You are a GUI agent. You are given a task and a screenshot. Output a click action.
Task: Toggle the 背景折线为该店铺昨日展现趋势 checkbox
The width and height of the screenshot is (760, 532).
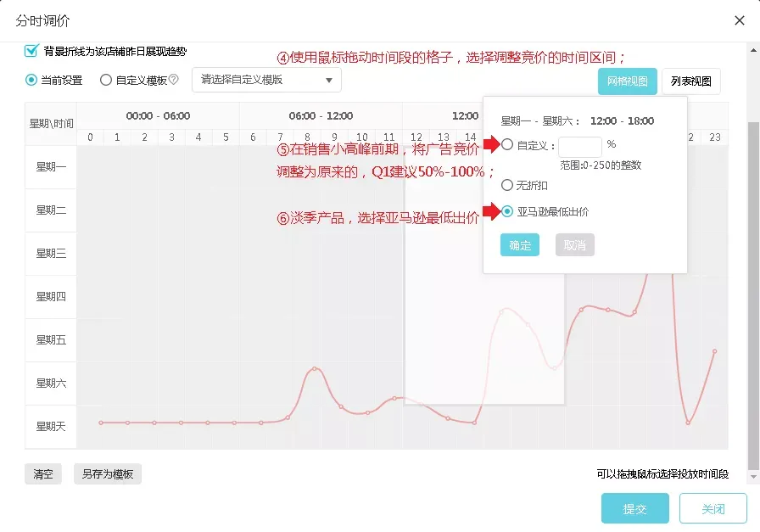tap(31, 50)
